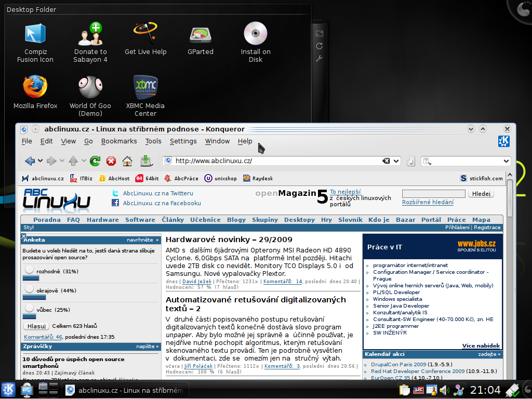Click the Desktop Folder widget resize handle icon

point(320,33)
